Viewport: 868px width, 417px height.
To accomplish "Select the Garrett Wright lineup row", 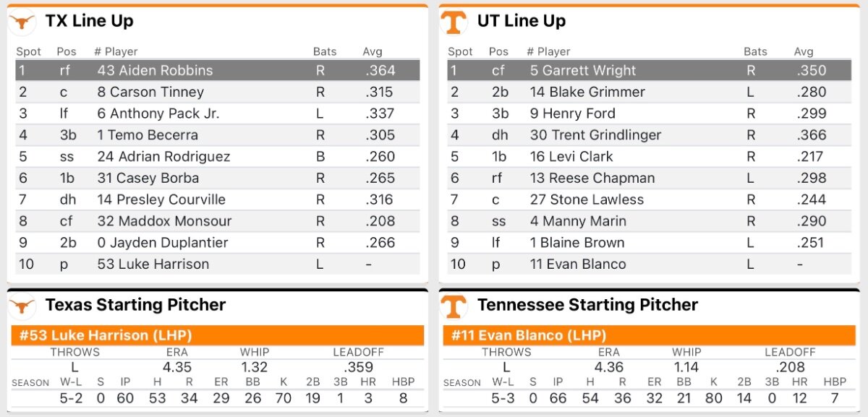I will (x=649, y=70).
